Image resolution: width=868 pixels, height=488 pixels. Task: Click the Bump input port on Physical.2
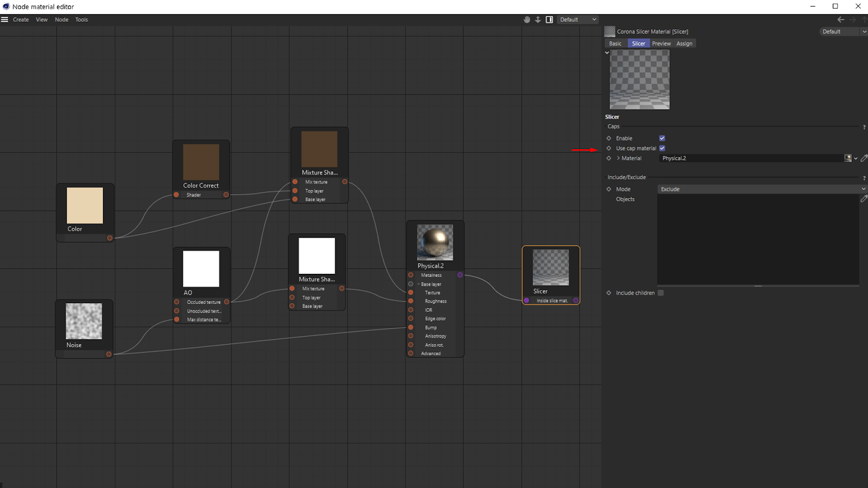pyautogui.click(x=411, y=328)
